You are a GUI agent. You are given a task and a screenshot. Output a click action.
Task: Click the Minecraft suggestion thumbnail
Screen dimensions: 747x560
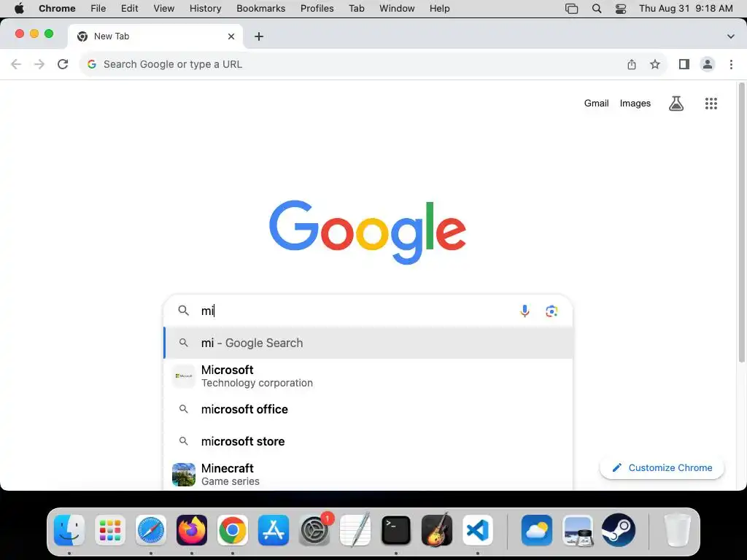[x=184, y=474]
